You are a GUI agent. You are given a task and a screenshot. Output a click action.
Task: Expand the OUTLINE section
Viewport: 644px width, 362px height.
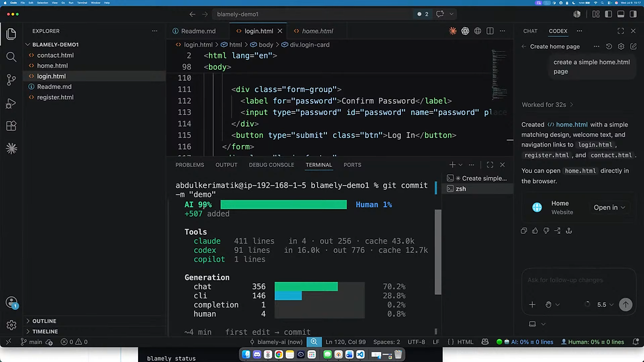[45, 321]
